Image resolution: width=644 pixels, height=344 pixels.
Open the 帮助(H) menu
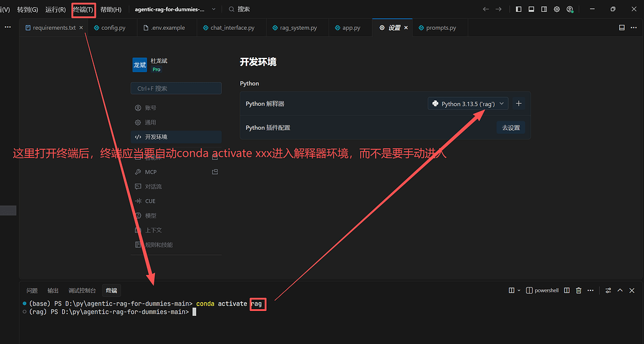(x=111, y=9)
